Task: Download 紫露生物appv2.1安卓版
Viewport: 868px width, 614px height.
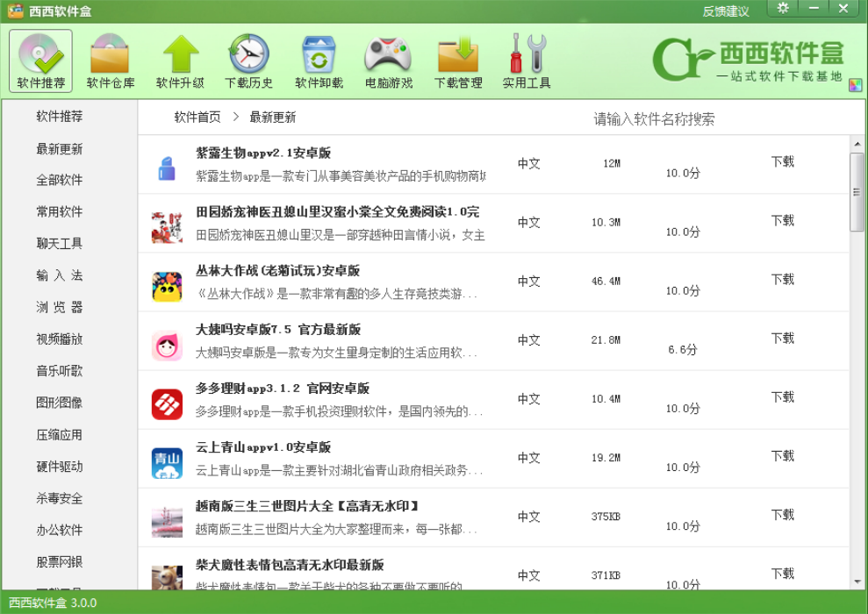Action: point(783,161)
